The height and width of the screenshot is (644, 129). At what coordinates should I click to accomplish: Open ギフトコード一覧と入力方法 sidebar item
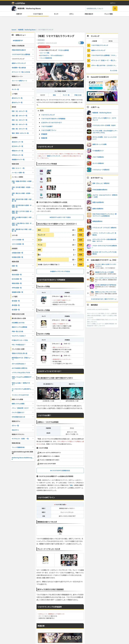(x=23, y=72)
